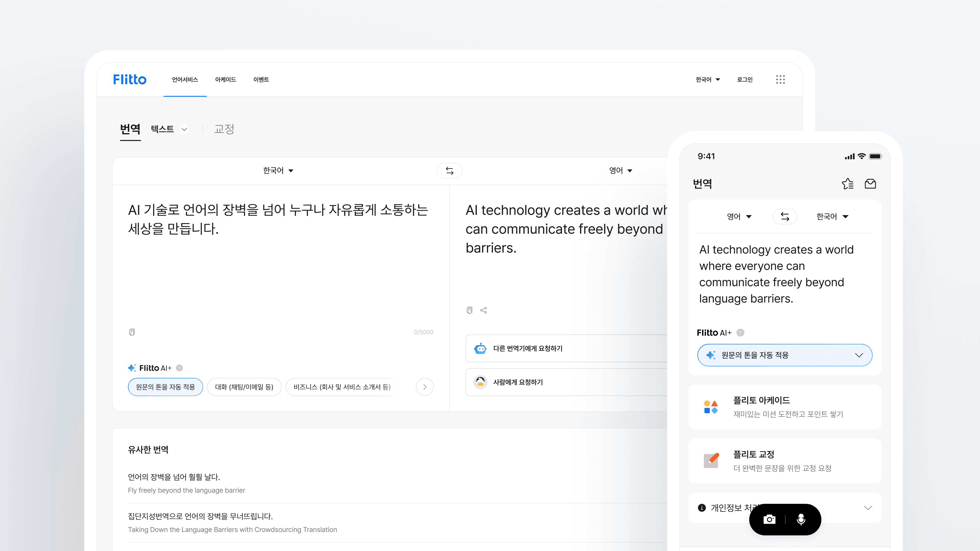Open the inbox icon on mobile
The image size is (980, 551).
point(871,184)
